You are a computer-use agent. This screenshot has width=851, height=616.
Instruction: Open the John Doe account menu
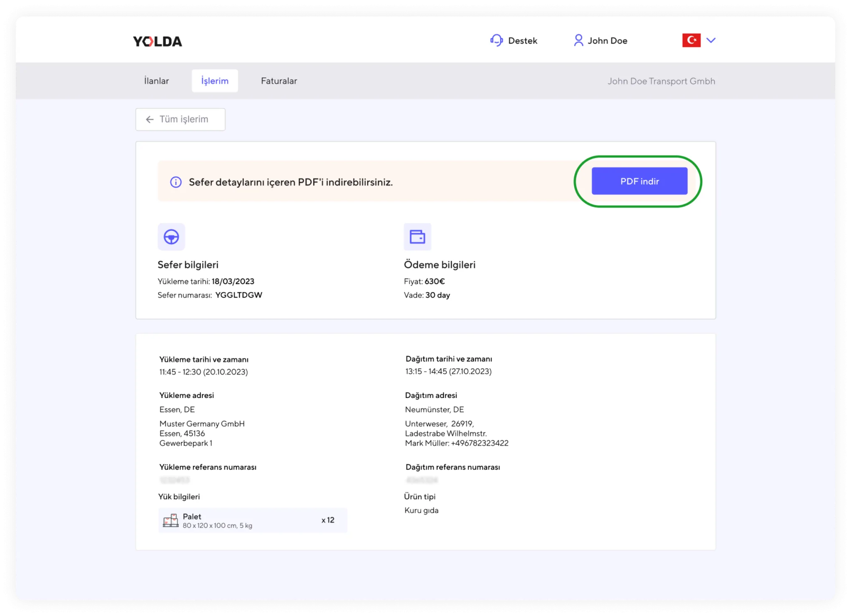[607, 41]
